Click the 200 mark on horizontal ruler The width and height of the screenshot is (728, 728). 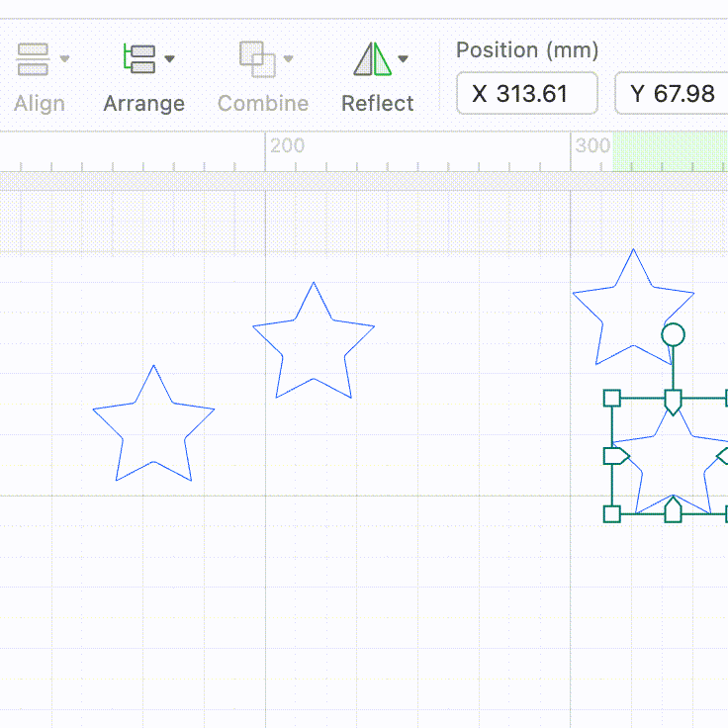(x=288, y=145)
